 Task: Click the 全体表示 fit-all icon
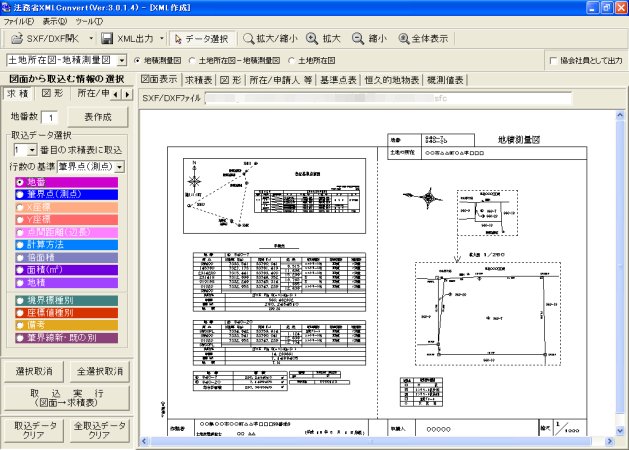(403, 39)
